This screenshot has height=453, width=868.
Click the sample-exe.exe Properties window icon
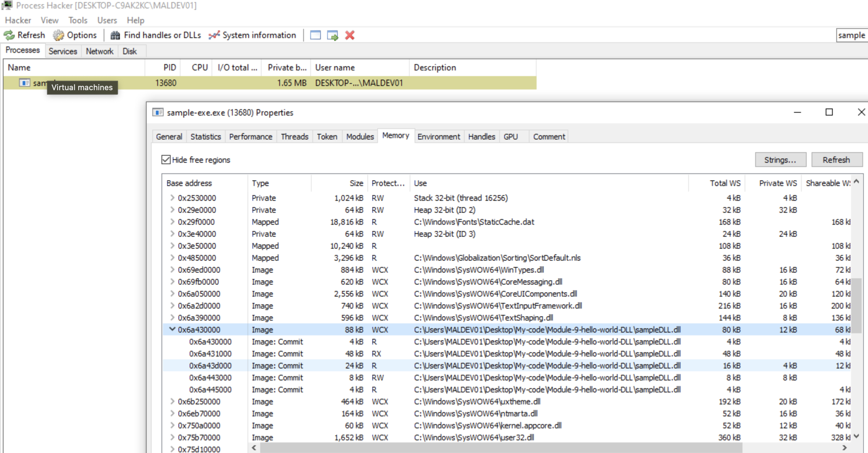click(158, 112)
